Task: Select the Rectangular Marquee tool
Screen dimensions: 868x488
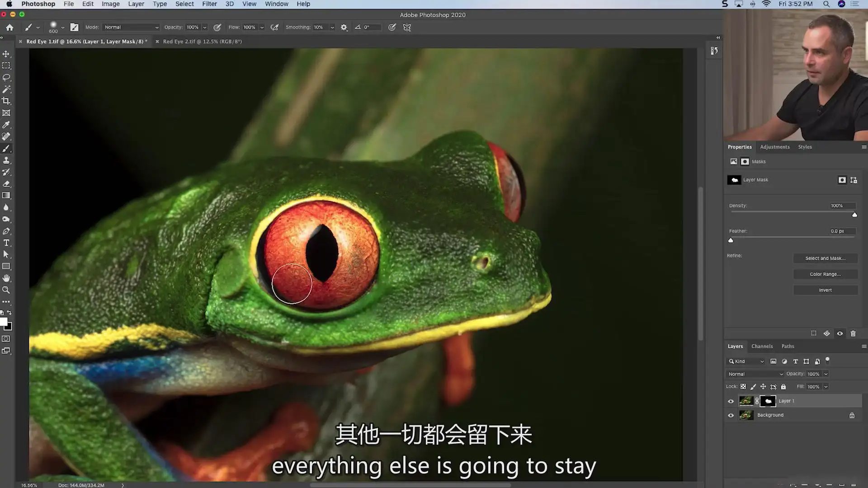Action: [x=6, y=66]
